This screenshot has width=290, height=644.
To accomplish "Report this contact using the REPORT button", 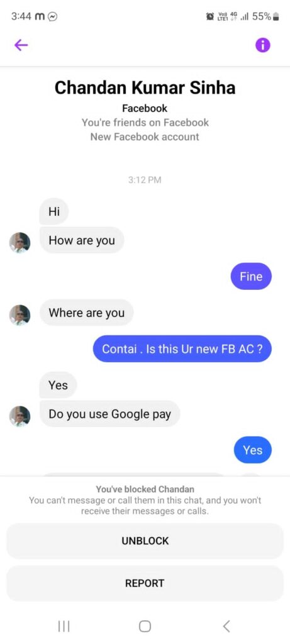I will [145, 583].
